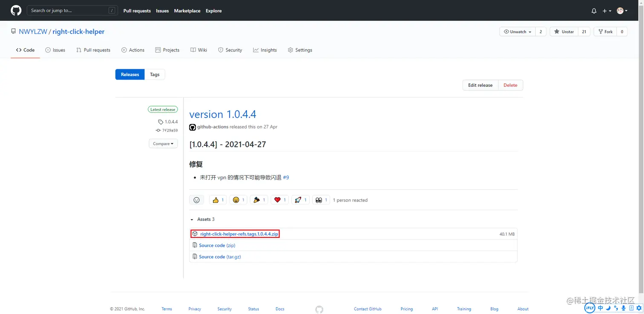This screenshot has height=314, width=644.
Task: Unstar the repository
Action: (564, 32)
